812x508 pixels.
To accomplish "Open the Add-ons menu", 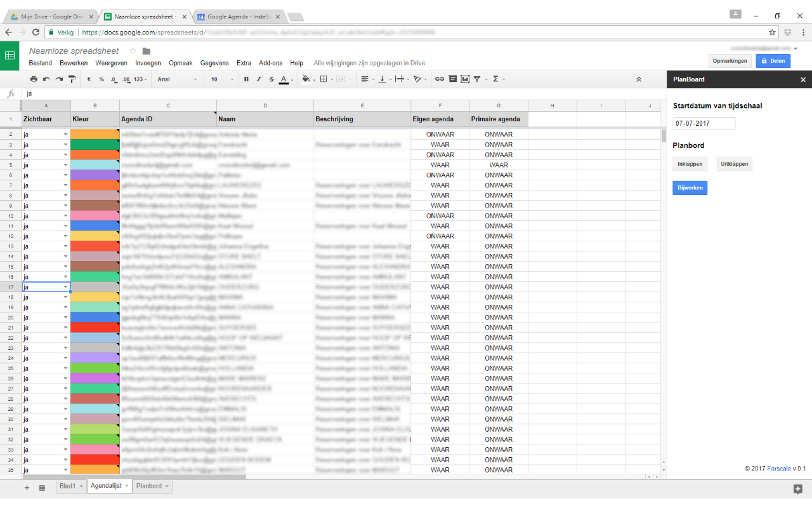I will click(271, 63).
